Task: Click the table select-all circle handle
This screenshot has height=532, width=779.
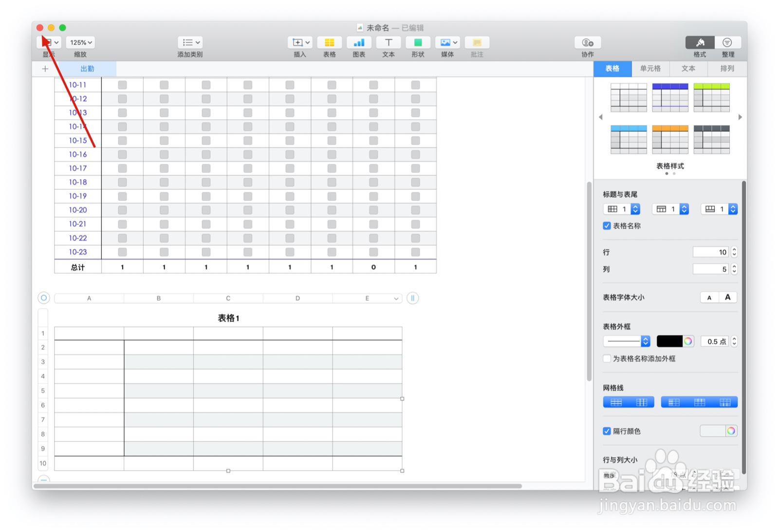Action: 44,298
